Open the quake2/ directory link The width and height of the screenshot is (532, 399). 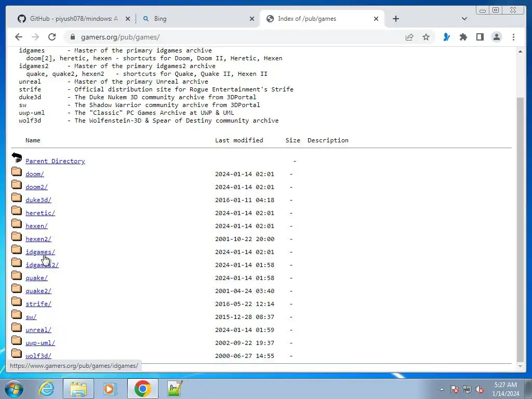38,291
